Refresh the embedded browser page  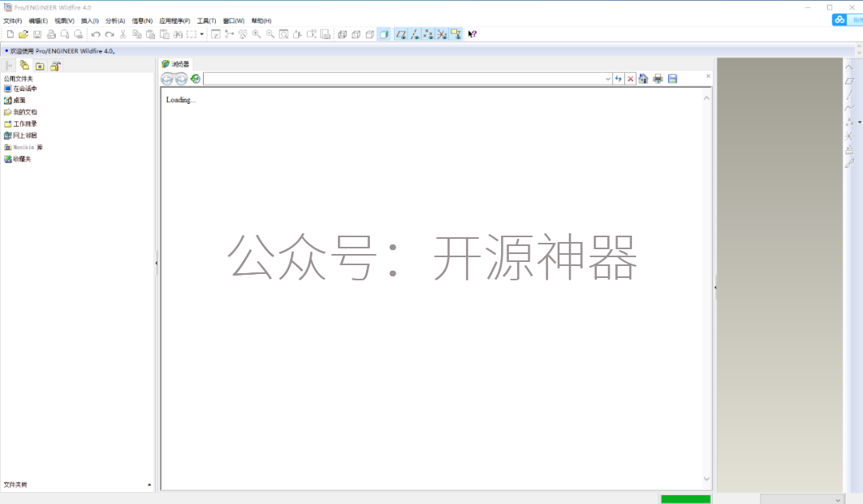pos(196,79)
